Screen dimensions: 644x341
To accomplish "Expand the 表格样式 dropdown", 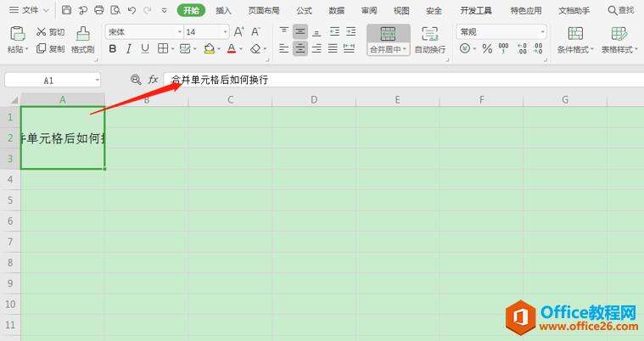I will coord(636,49).
